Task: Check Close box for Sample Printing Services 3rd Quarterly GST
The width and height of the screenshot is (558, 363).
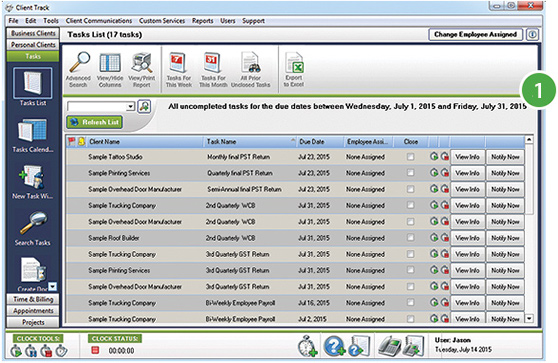Action: coord(410,270)
